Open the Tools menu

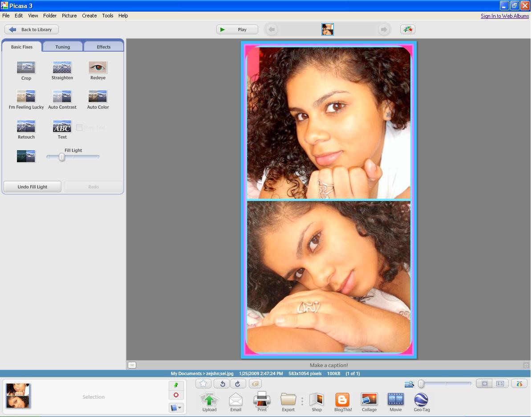pyautogui.click(x=108, y=16)
